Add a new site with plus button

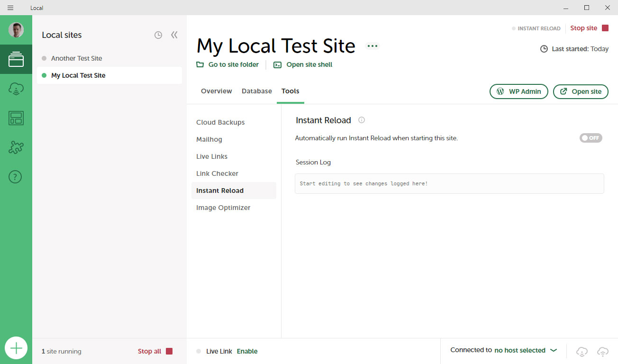pos(16,348)
